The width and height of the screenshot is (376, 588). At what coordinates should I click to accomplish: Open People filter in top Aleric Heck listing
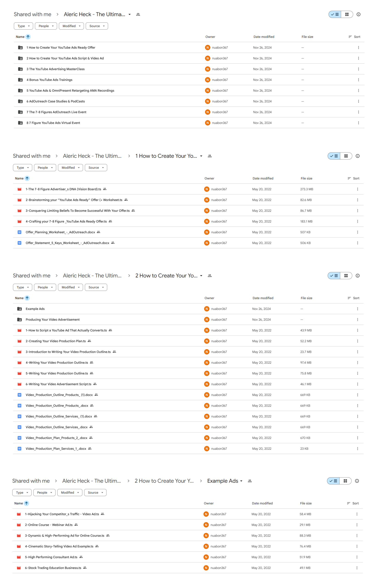(x=46, y=26)
